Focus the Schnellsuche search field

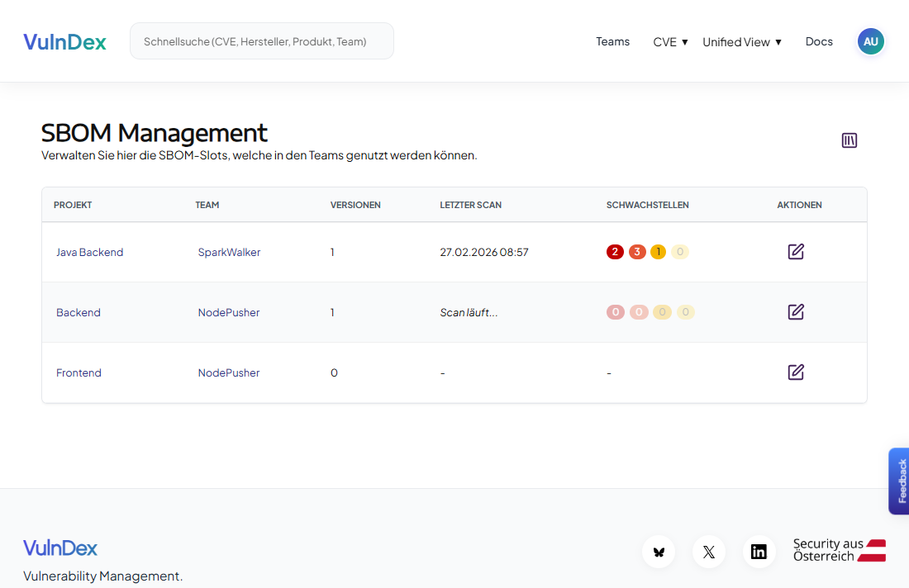coord(261,41)
